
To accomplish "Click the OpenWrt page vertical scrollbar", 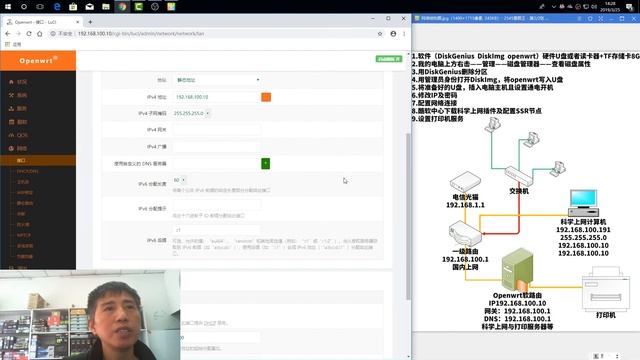I will click(x=408, y=216).
